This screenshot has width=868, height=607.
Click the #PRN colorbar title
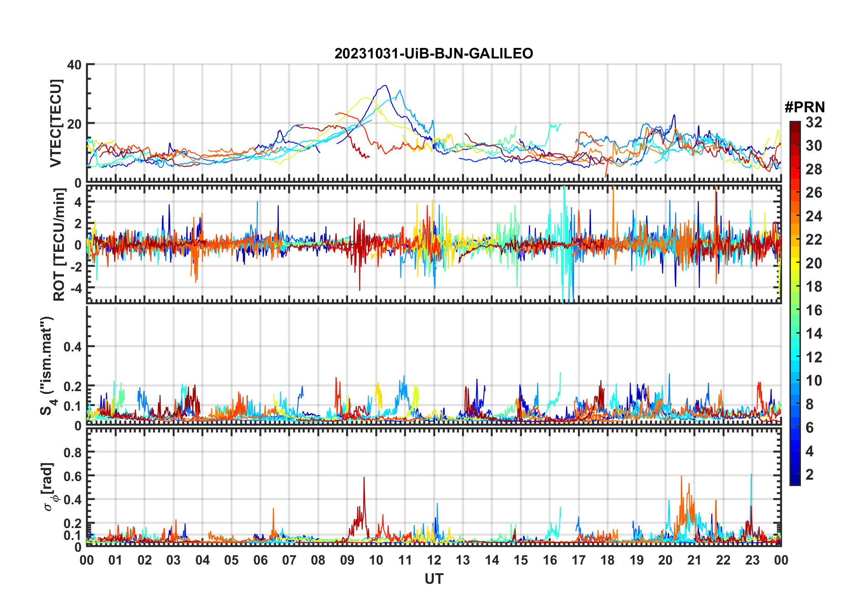tap(805, 107)
